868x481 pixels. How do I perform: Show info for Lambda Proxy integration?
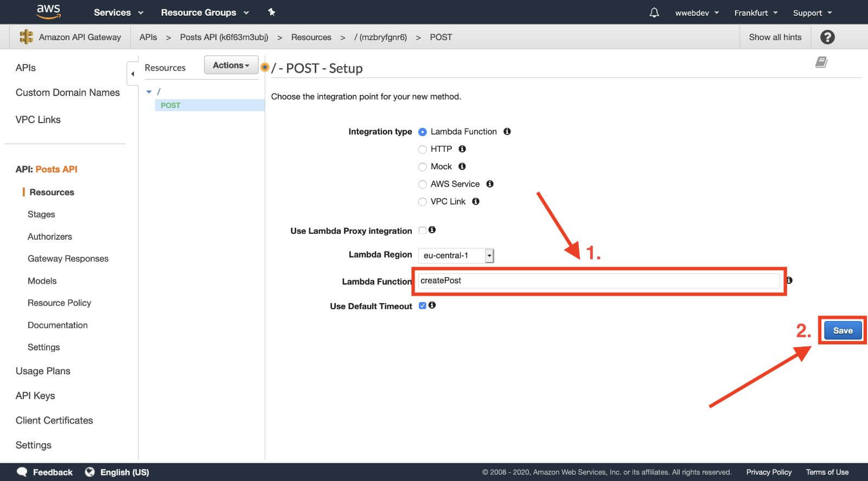point(432,230)
